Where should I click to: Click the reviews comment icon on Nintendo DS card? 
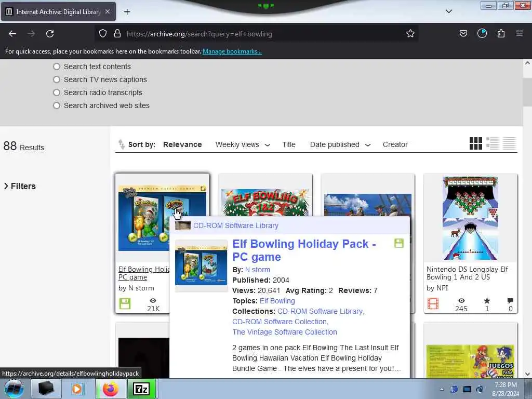point(510,301)
